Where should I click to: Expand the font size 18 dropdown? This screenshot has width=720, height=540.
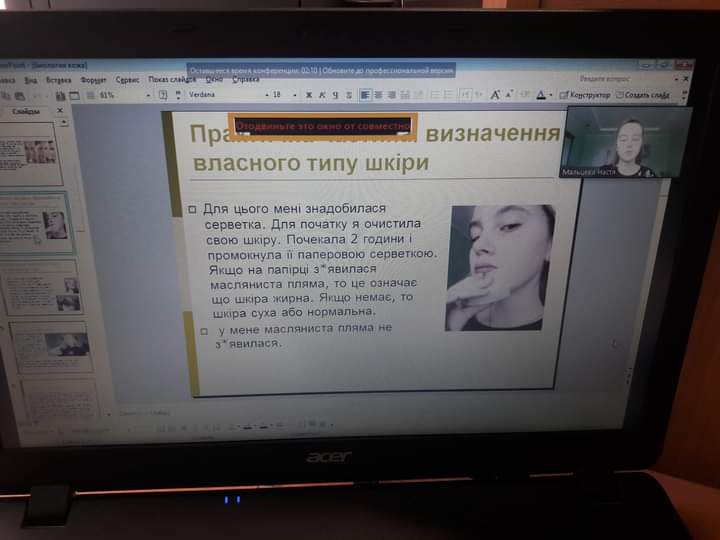point(294,95)
